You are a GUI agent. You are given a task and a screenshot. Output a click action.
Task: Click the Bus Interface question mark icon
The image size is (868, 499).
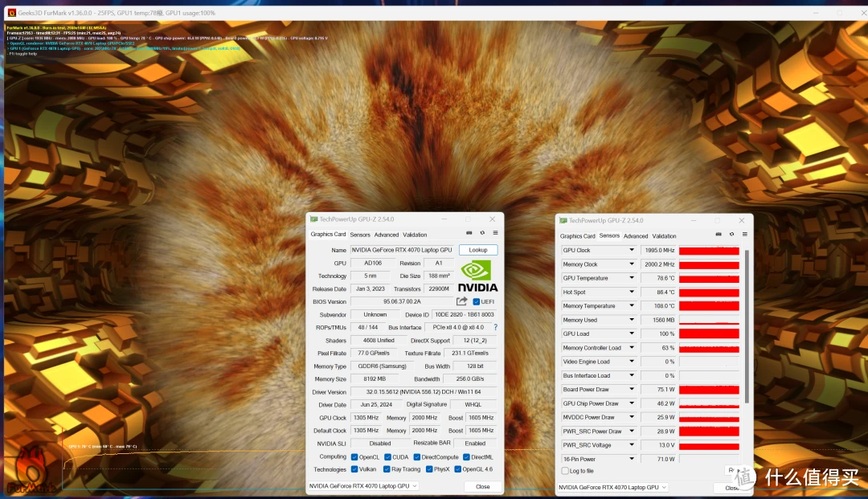[495, 327]
